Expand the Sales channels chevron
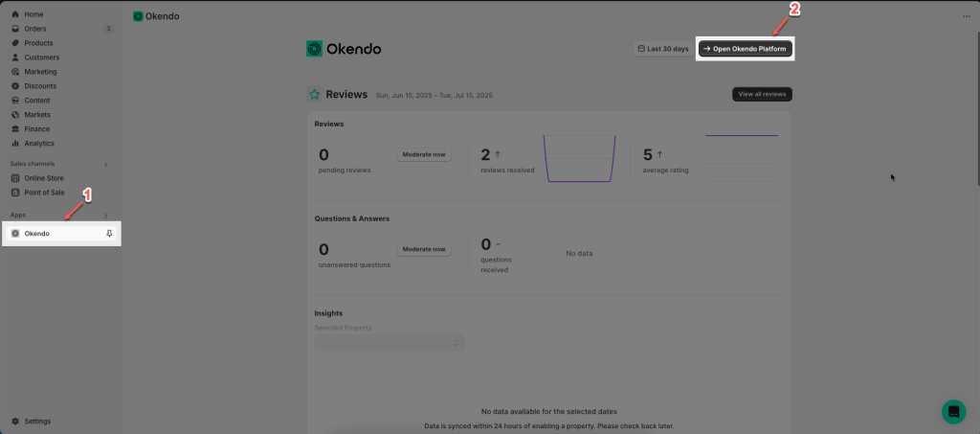Screen dimensions: 980x434 coord(105,165)
